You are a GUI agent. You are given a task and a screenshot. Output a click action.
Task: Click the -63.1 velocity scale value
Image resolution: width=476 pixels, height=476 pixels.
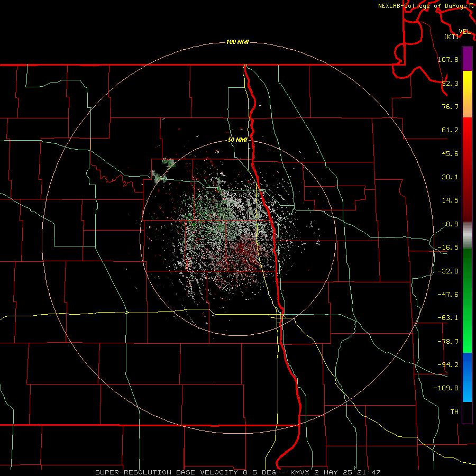pyautogui.click(x=448, y=318)
